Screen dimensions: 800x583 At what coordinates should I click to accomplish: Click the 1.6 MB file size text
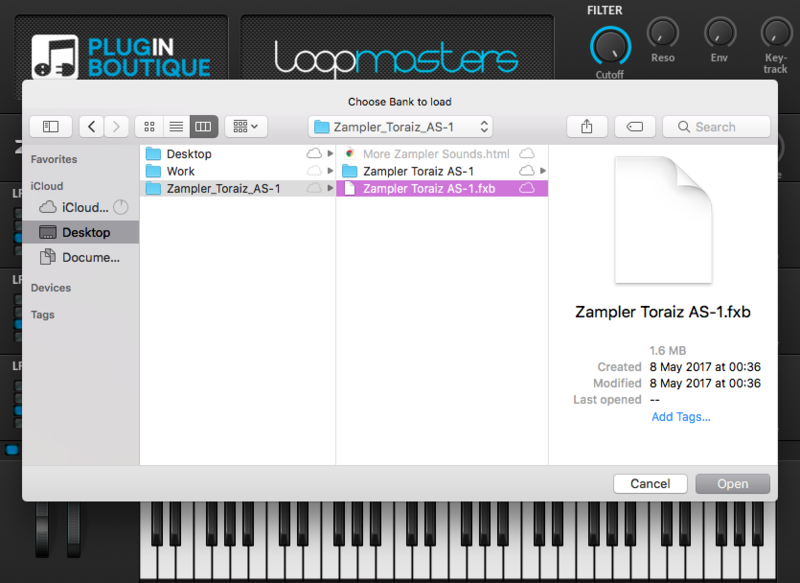668,350
